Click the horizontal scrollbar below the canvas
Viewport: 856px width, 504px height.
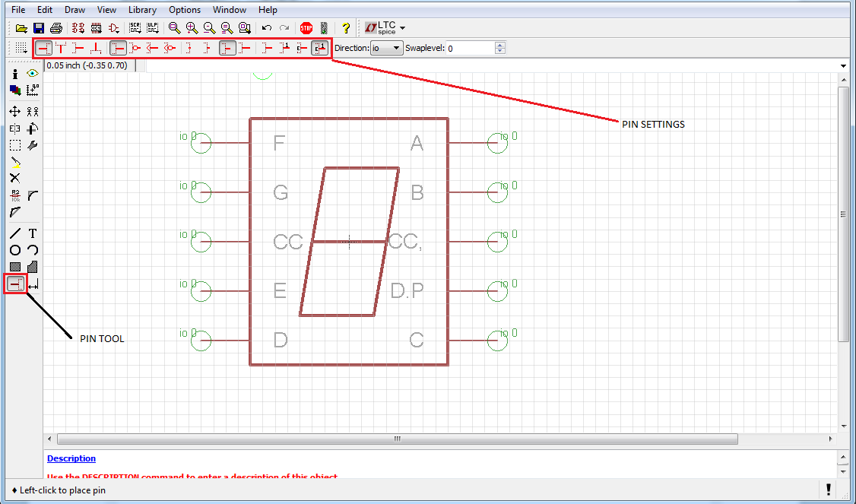point(396,439)
